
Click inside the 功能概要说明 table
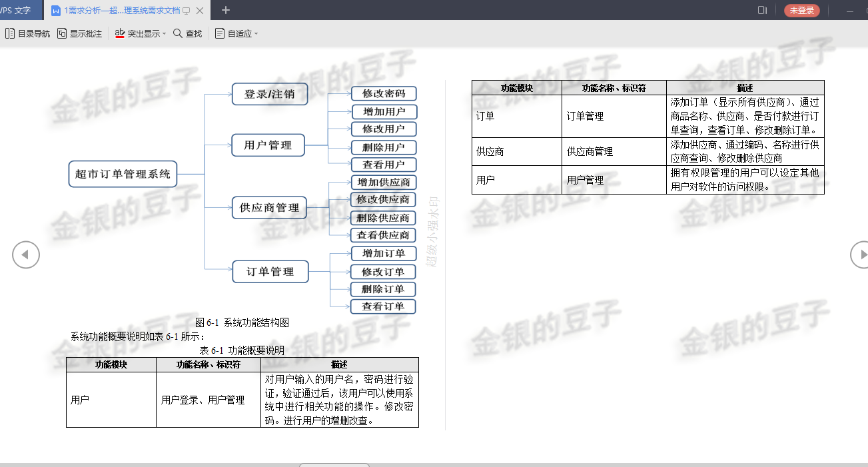[242, 393]
